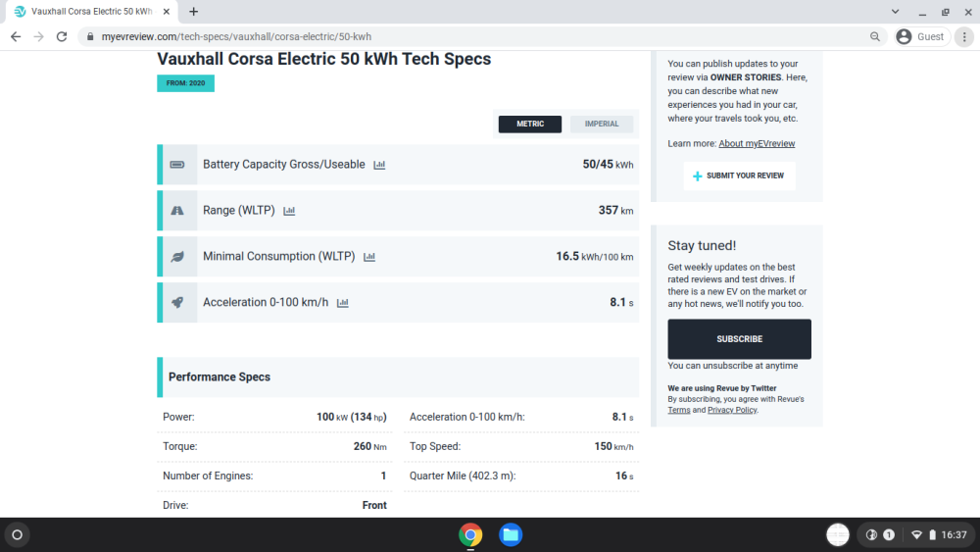980x552 pixels.
Task: Click the 260 Nm torque value
Action: coord(370,446)
